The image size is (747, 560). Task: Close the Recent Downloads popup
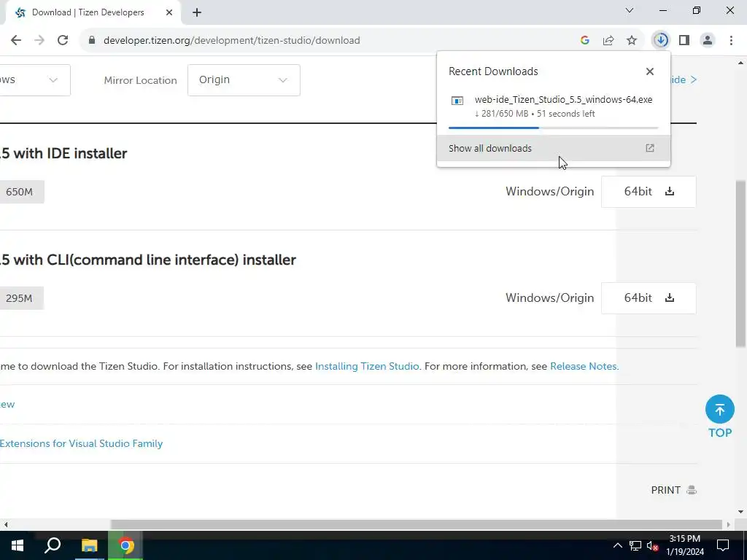[x=650, y=71]
